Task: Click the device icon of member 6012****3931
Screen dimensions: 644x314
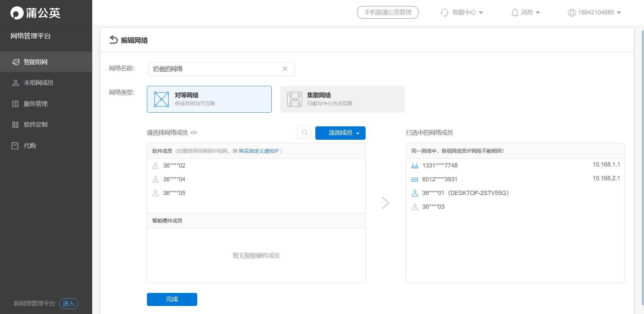Action: coord(415,179)
